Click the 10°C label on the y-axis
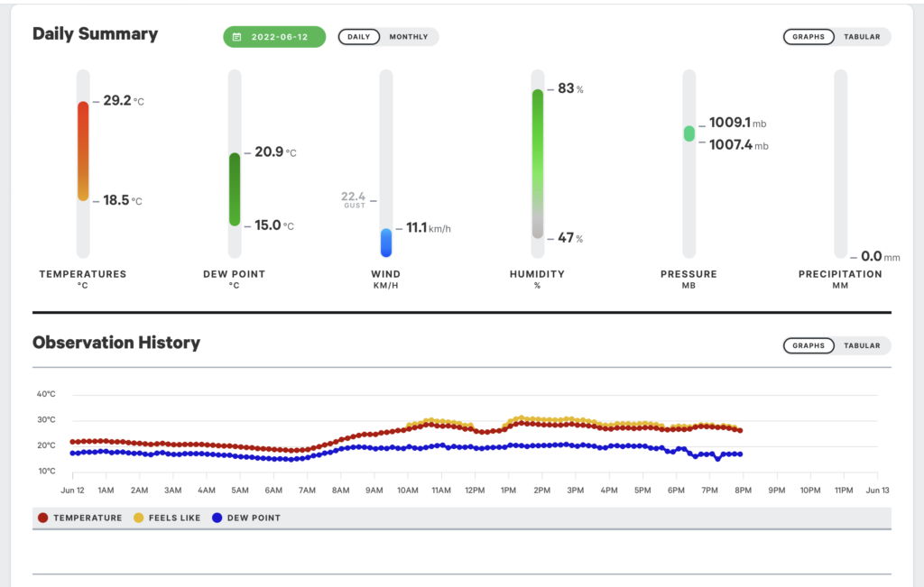924x587 pixels. pos(47,471)
